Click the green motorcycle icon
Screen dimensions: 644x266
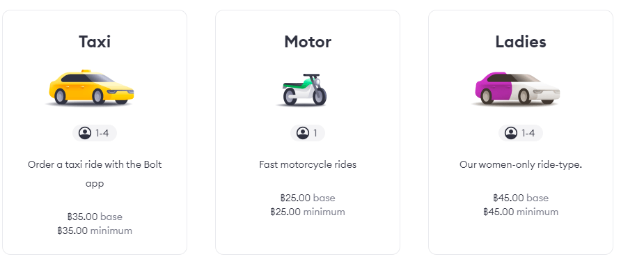coord(304,90)
